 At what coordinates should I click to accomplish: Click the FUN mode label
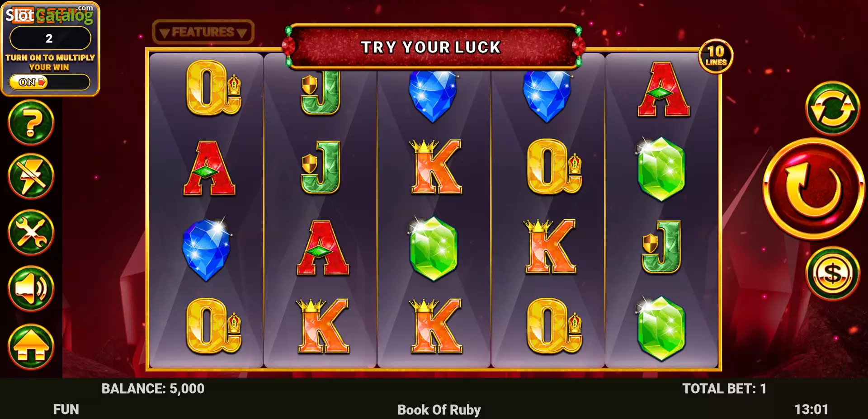pos(66,410)
